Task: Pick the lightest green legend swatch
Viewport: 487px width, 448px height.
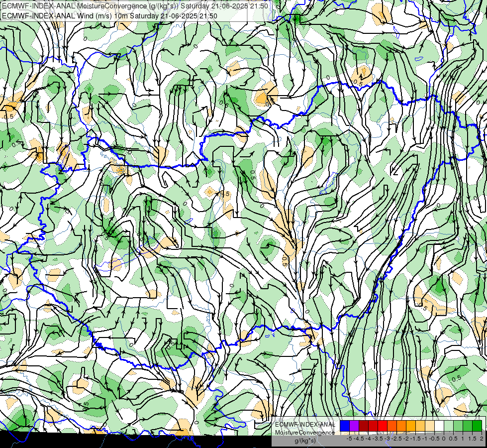Action: (x=449, y=426)
